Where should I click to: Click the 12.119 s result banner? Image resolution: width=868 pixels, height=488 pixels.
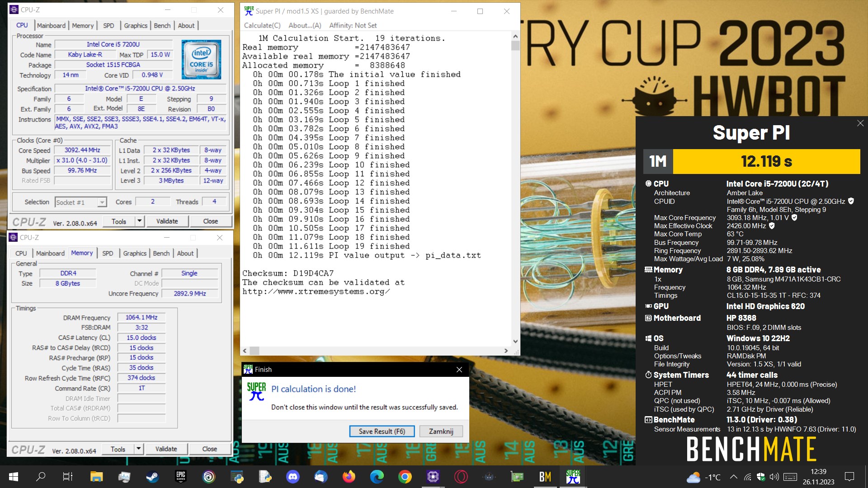click(766, 161)
